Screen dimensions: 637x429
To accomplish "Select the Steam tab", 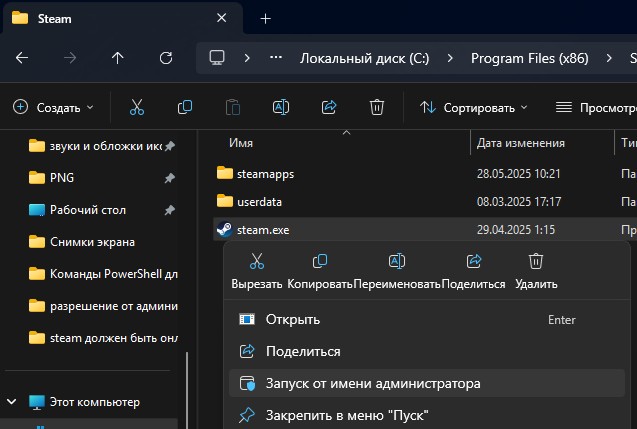I will click(x=122, y=19).
